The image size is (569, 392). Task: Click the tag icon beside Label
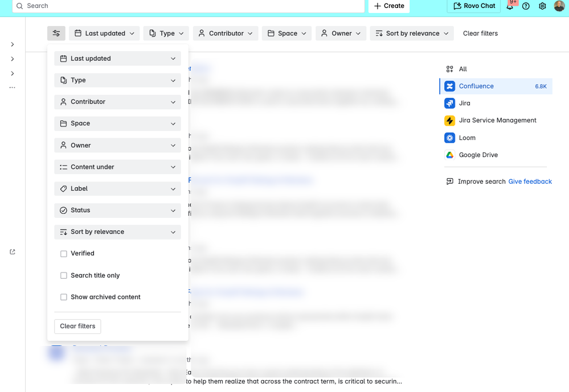click(63, 188)
